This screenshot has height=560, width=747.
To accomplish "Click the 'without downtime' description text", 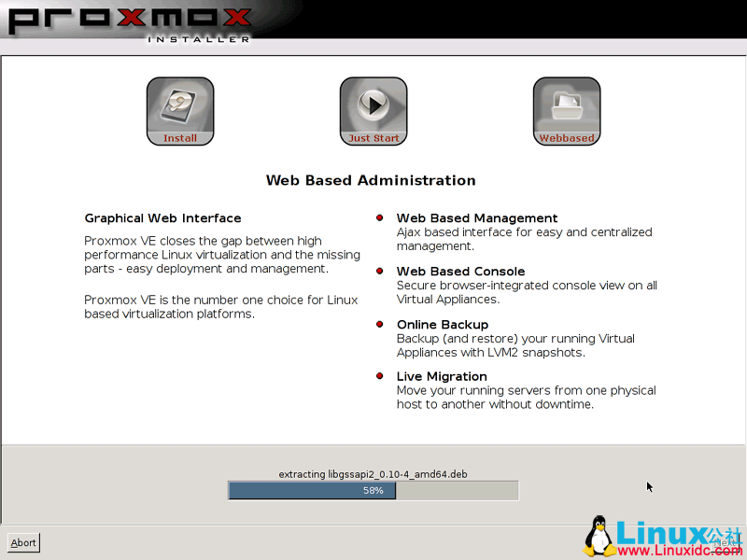I will [x=526, y=398].
